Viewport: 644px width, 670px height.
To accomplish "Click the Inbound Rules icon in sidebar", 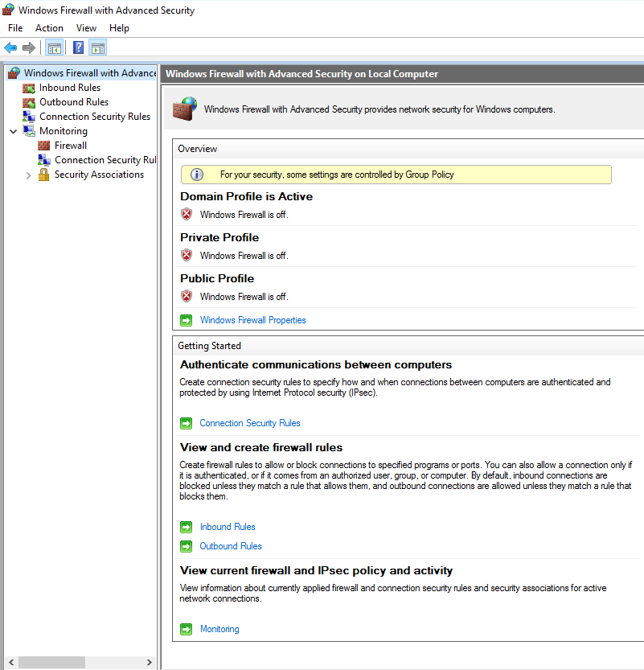I will tap(29, 87).
